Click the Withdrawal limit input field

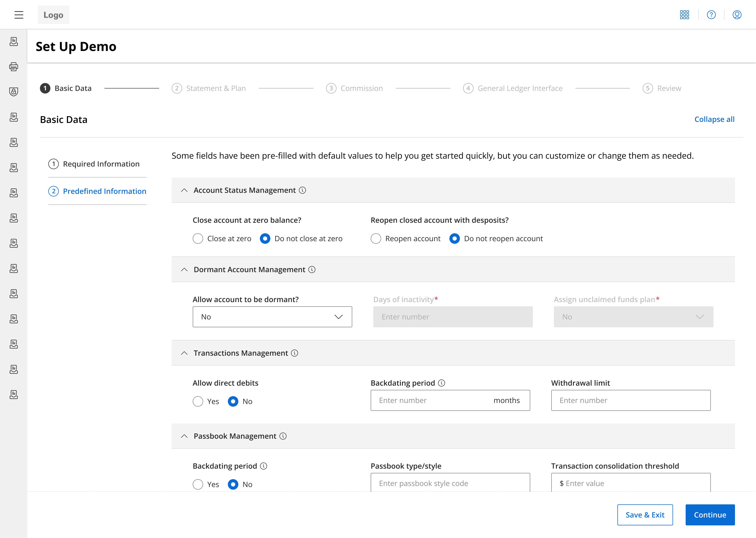click(x=631, y=400)
